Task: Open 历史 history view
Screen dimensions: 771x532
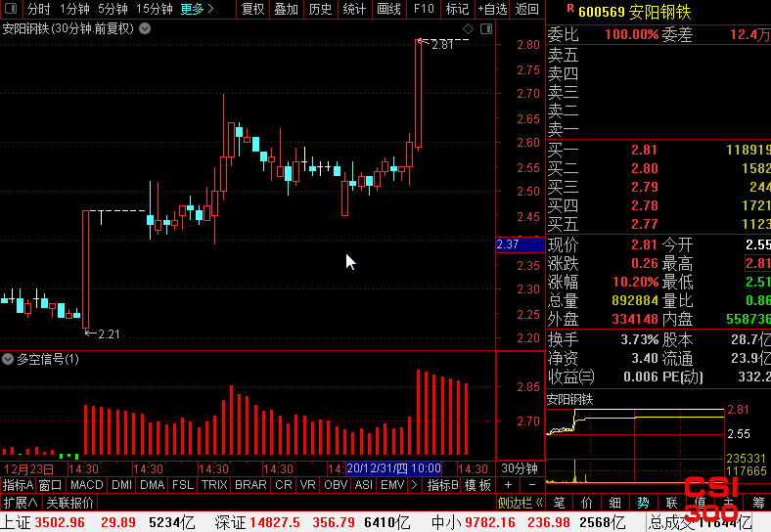Action: click(320, 9)
